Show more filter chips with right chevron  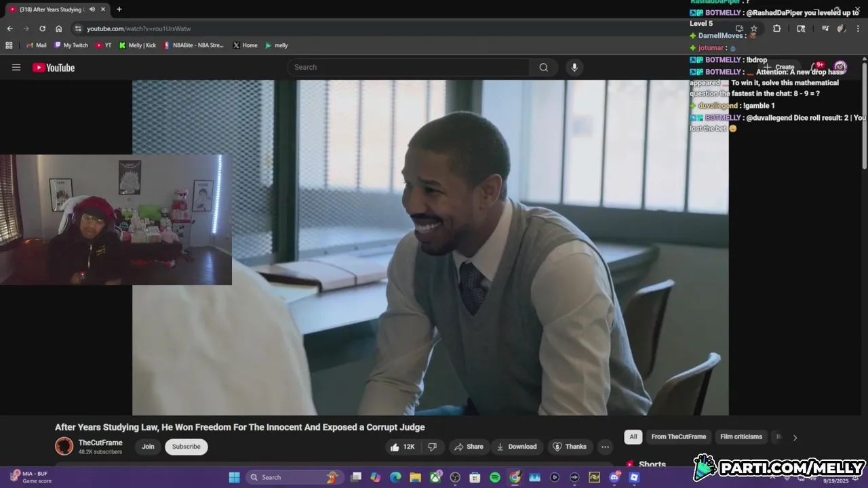pyautogui.click(x=795, y=437)
